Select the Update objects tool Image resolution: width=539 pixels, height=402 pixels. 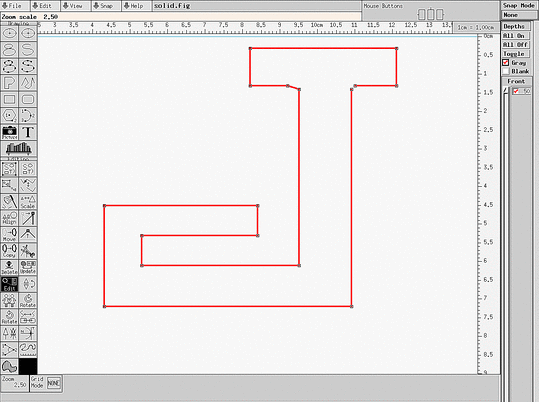tap(28, 268)
